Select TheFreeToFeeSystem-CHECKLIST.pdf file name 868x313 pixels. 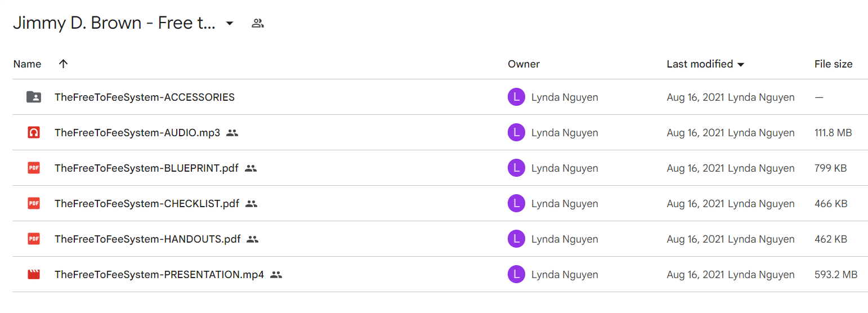[147, 204]
